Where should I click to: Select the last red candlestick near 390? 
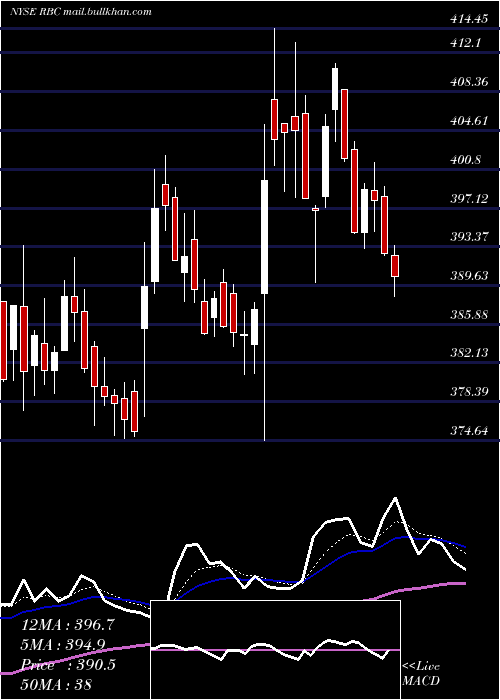click(395, 266)
